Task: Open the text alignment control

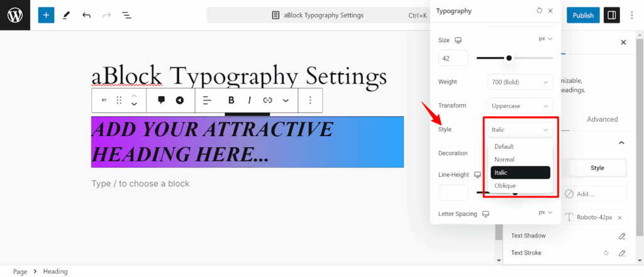Action: pos(207,100)
